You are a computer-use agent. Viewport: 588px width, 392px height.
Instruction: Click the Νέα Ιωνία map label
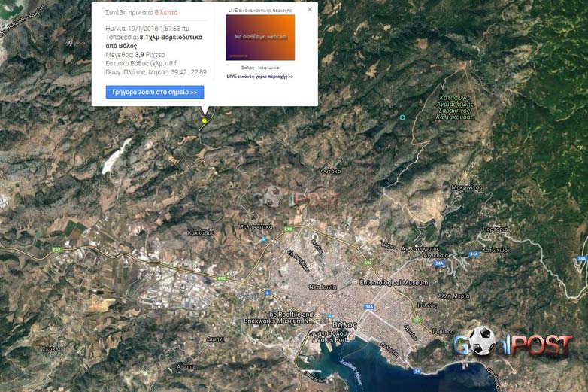click(322, 287)
